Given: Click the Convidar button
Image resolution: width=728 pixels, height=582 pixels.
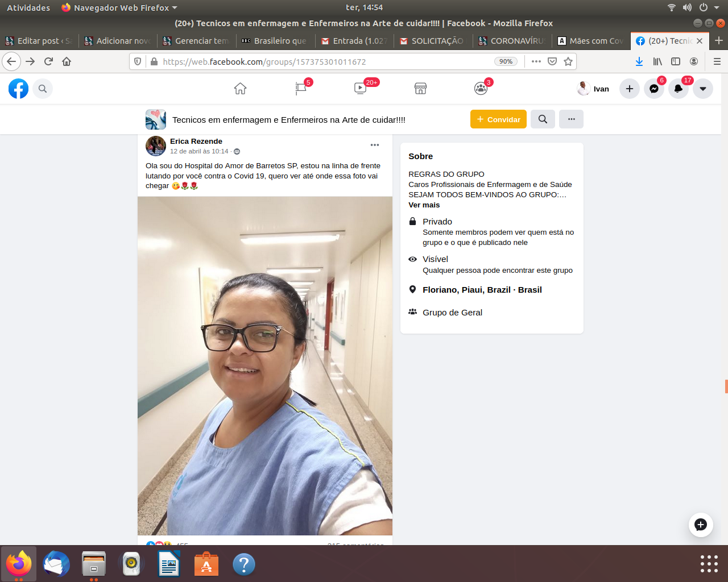Looking at the screenshot, I should [x=498, y=119].
